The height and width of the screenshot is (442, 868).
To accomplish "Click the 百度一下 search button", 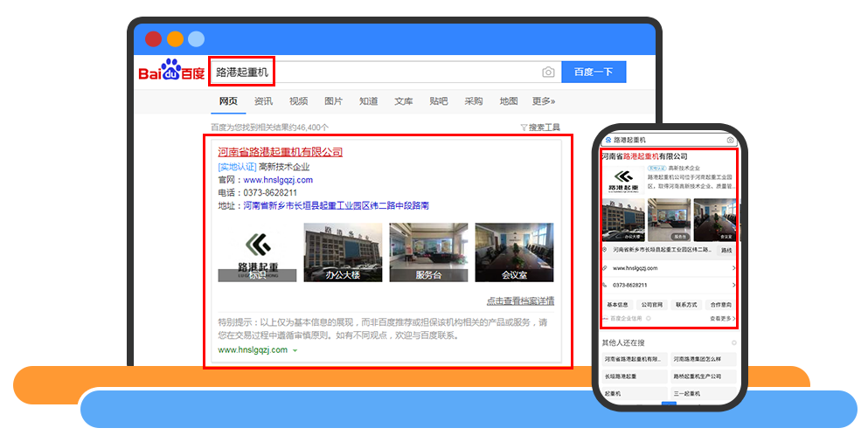I will pyautogui.click(x=594, y=72).
